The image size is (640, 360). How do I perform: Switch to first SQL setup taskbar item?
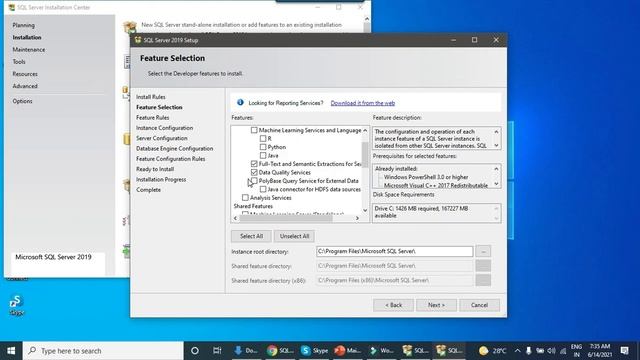point(415,351)
